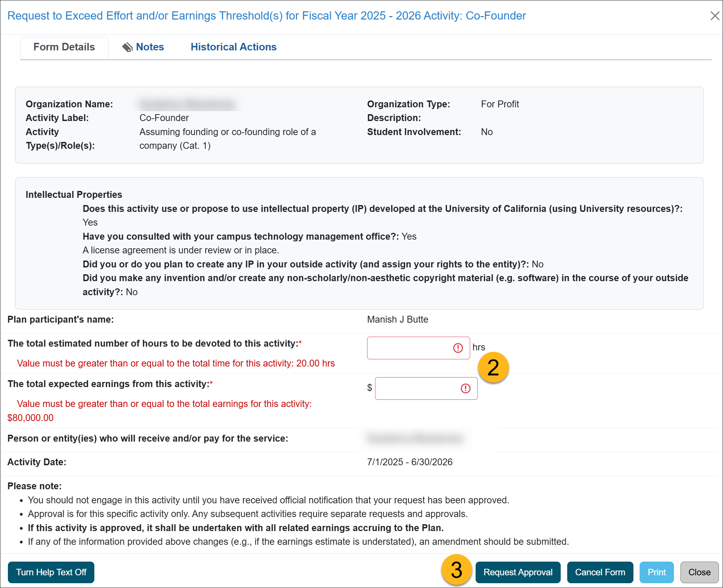Click the Notes tag icon
Viewport: 723px width, 588px height.
coord(127,47)
